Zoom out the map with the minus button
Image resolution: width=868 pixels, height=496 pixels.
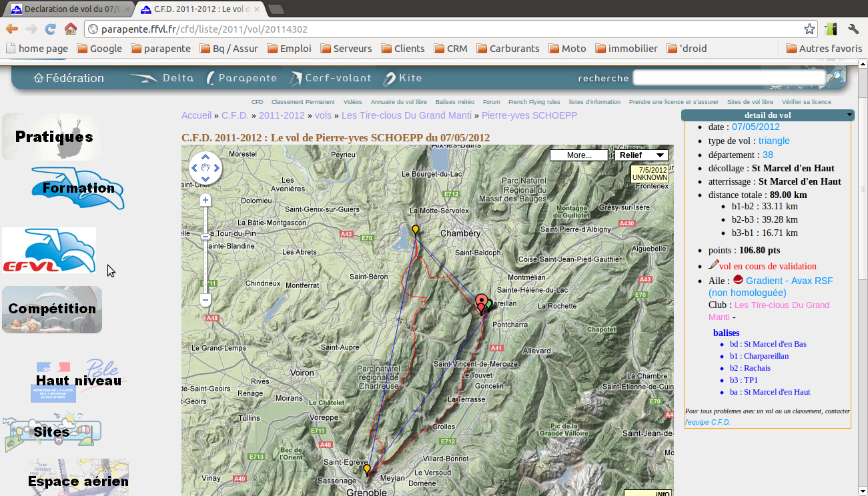point(205,301)
